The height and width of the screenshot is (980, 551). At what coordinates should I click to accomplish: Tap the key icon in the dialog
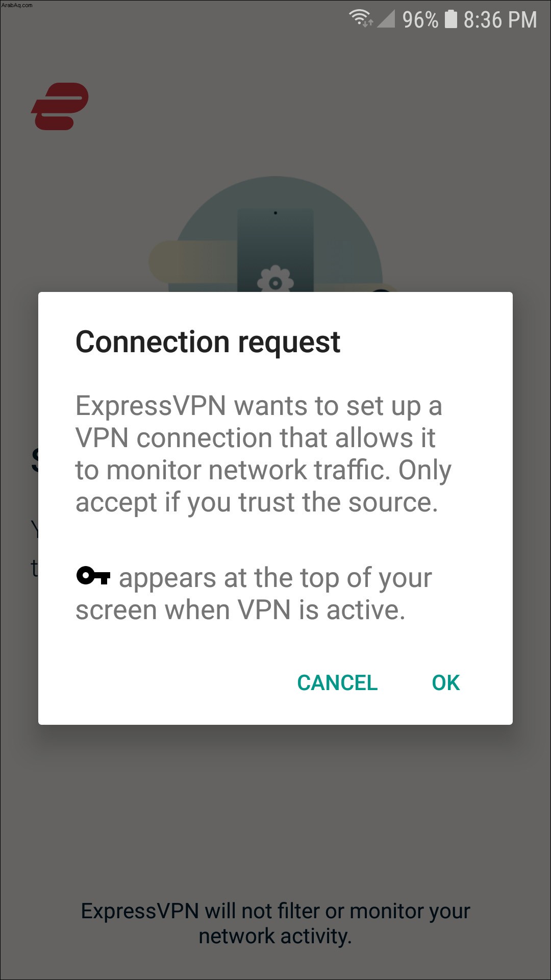tap(93, 576)
